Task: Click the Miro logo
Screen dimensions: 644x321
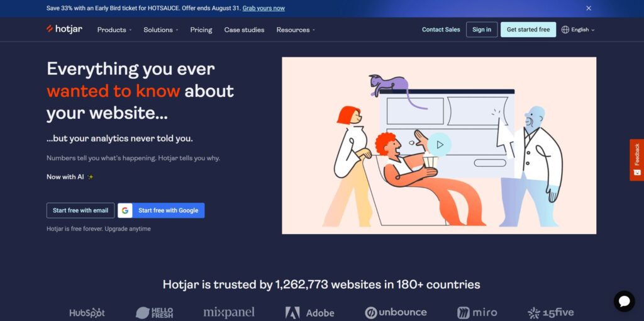Action: point(477,312)
